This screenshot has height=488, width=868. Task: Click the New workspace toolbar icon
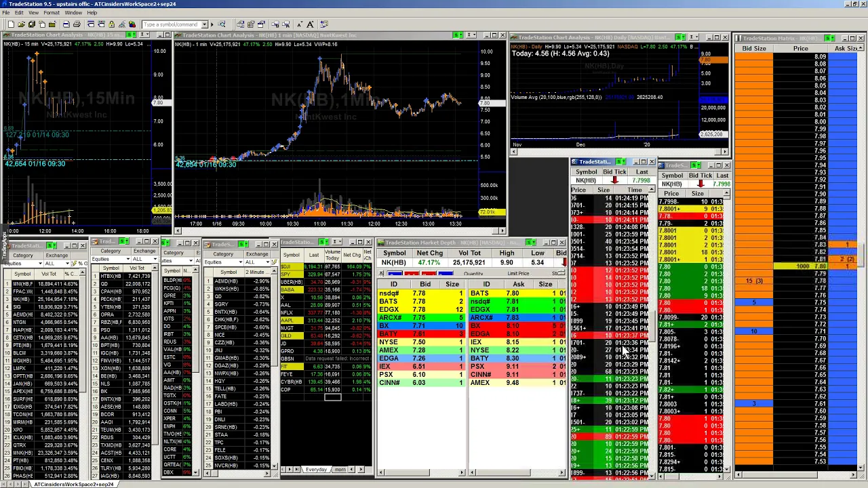click(x=11, y=24)
